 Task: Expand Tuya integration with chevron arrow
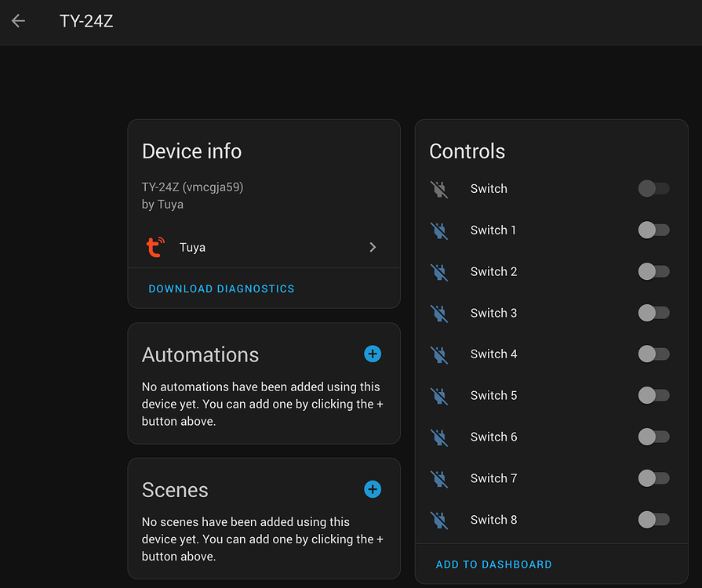coord(373,247)
